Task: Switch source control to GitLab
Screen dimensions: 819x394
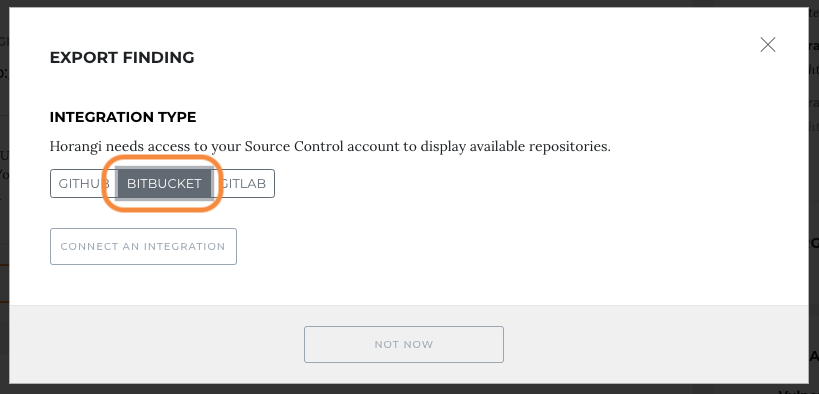Action: (x=244, y=183)
